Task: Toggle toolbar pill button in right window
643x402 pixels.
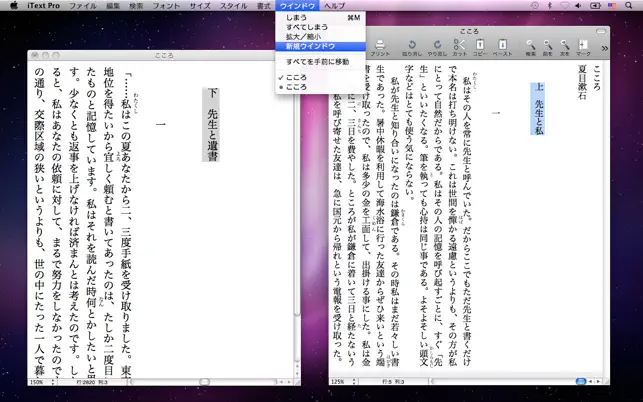Action: pos(601,31)
